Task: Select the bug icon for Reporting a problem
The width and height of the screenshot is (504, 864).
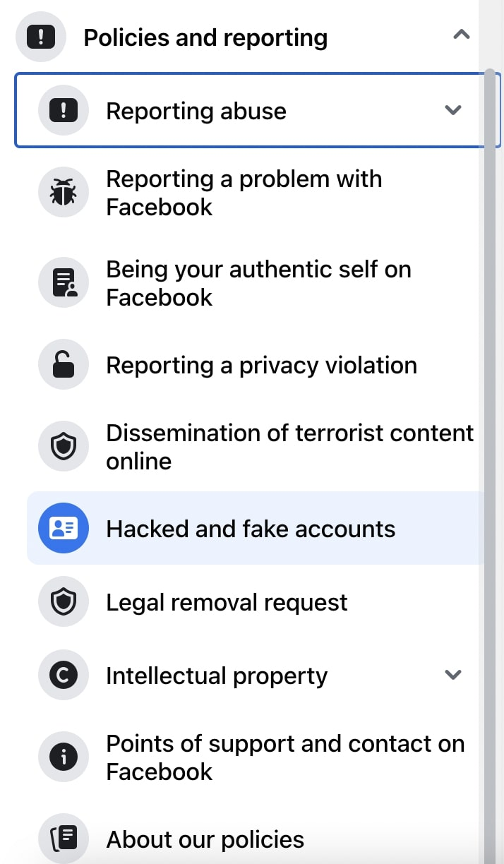Action: pyautogui.click(x=63, y=192)
